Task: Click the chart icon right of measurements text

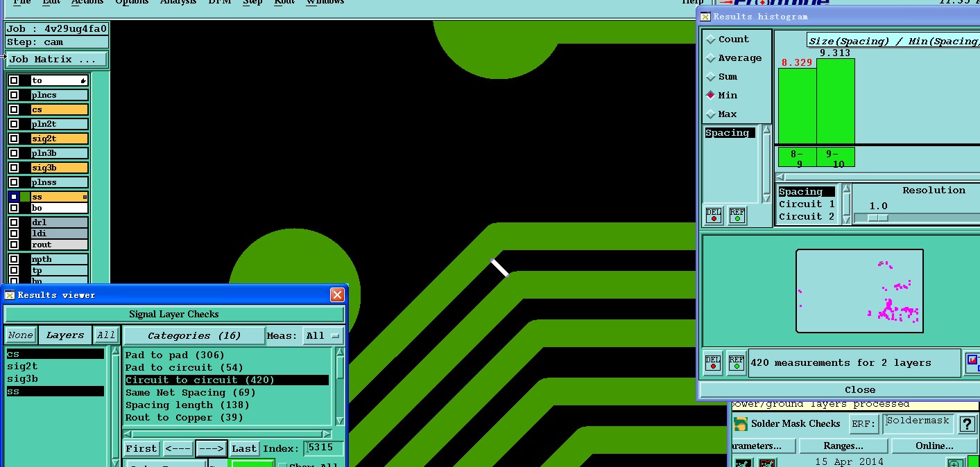Action: (972, 363)
